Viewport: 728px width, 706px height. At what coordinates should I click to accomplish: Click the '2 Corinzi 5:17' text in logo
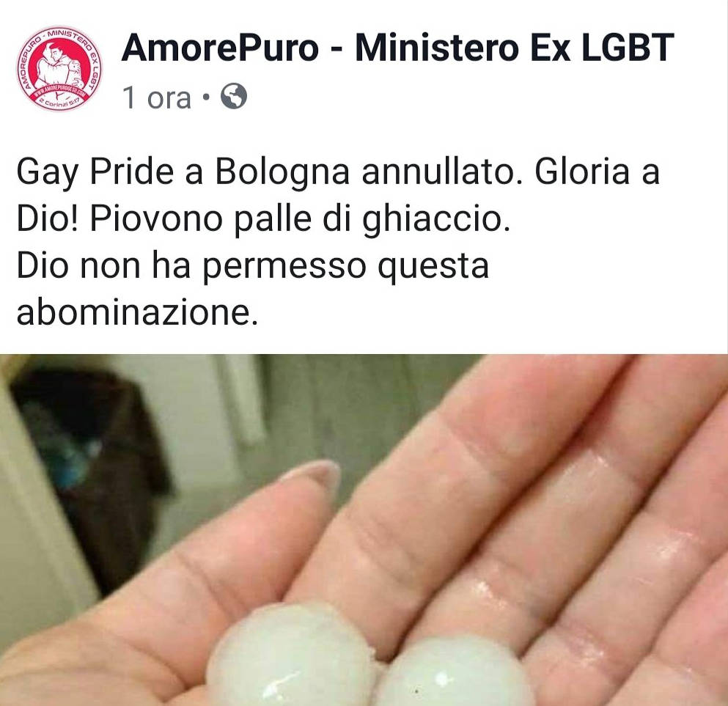(59, 103)
